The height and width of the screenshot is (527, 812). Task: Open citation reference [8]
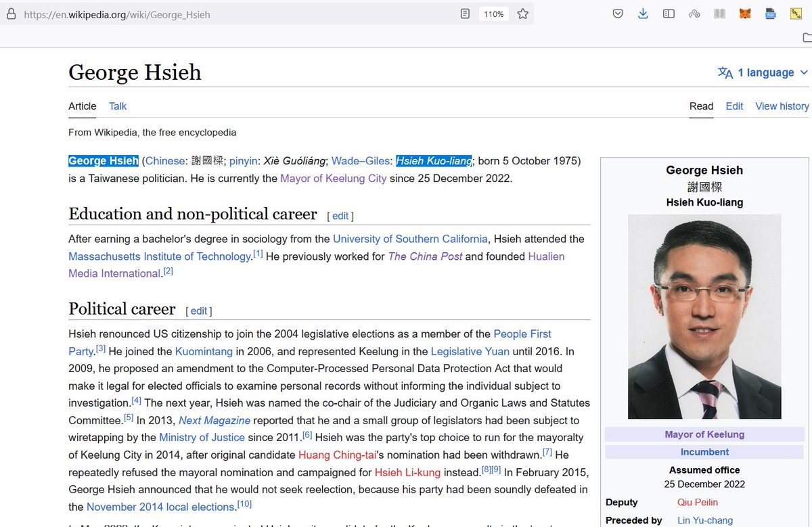point(486,469)
